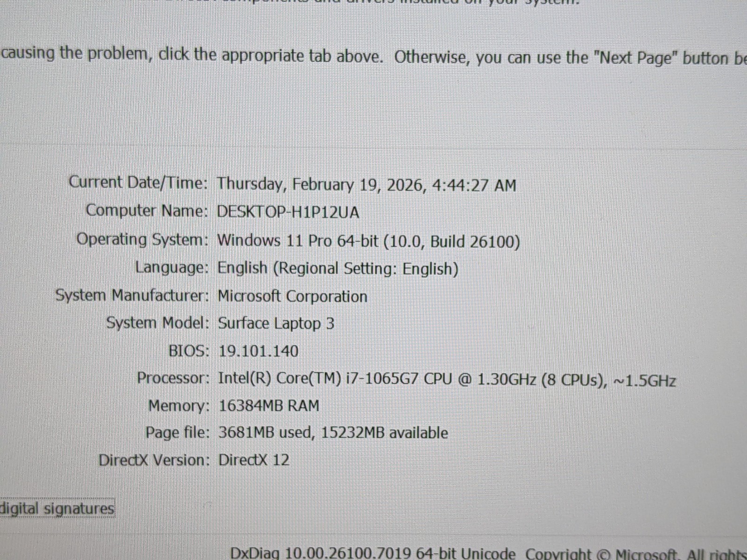Click the "BIOS:" label
The width and height of the screenshot is (747, 560).
pos(189,350)
